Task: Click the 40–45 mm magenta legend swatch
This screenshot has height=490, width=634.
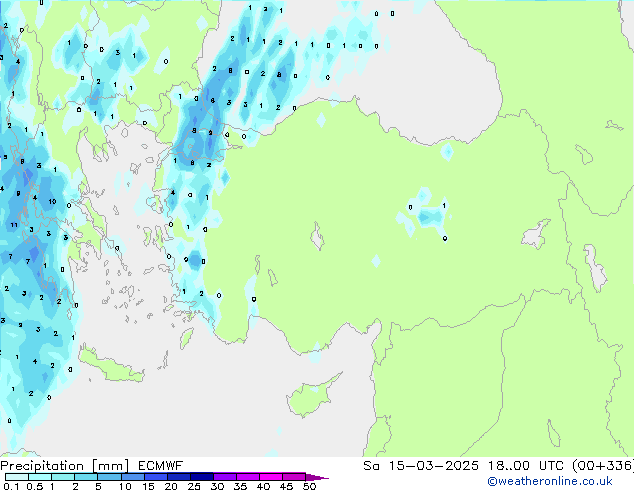Action: pos(271,477)
